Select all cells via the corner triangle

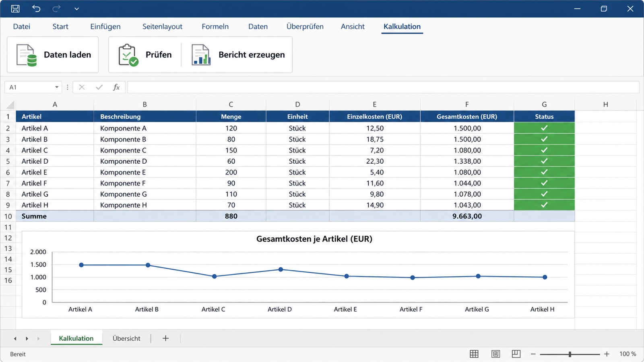click(10, 105)
